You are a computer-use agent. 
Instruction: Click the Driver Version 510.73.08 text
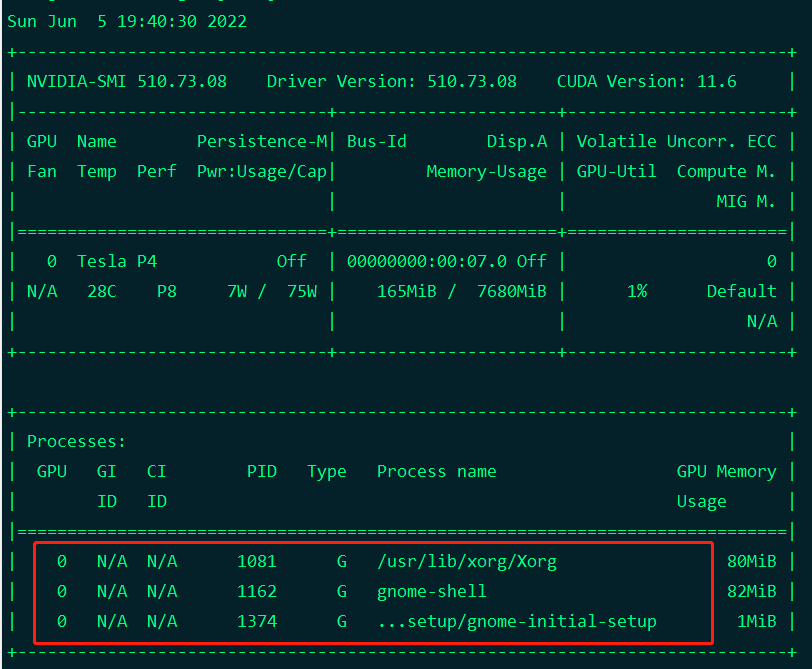point(392,81)
